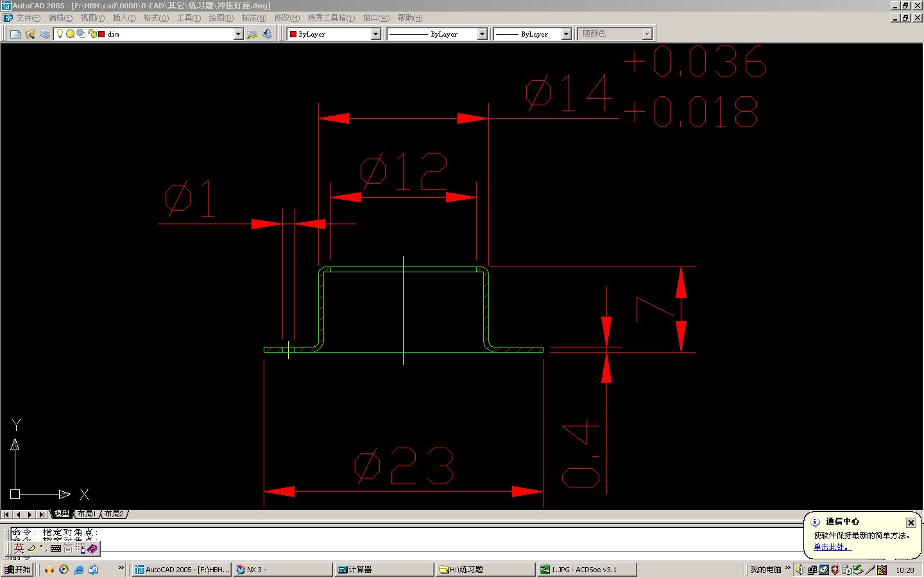
Task: Click Make Object's Layer Current icon
Action: click(252, 34)
